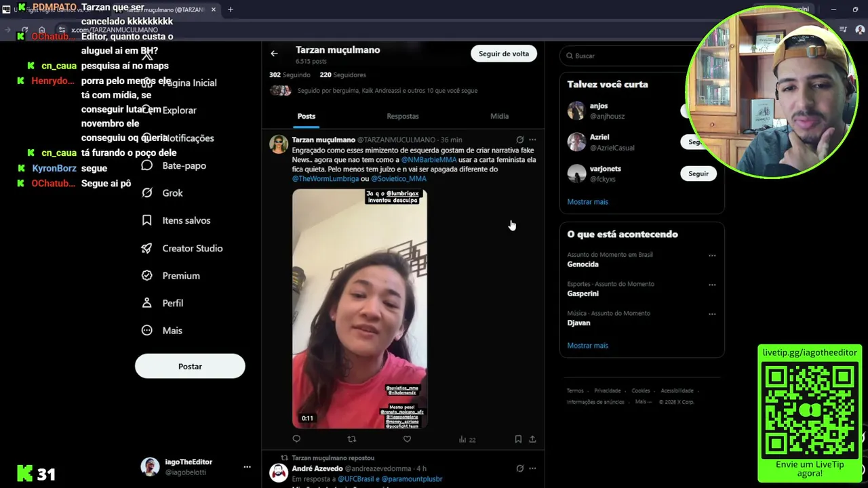Image resolution: width=868 pixels, height=488 pixels.
Task: Go back using the arrow beside Tarzan muçulmano
Action: (274, 54)
